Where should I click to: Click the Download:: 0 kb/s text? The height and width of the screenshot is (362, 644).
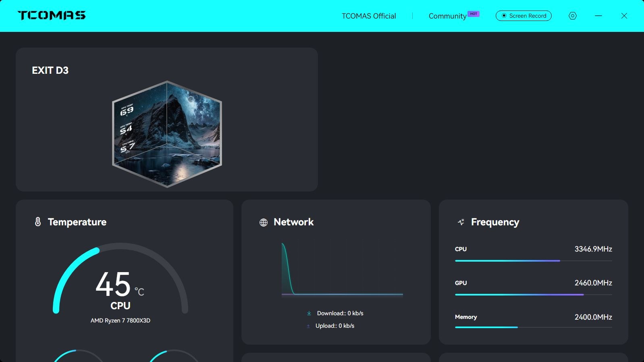pyautogui.click(x=340, y=313)
